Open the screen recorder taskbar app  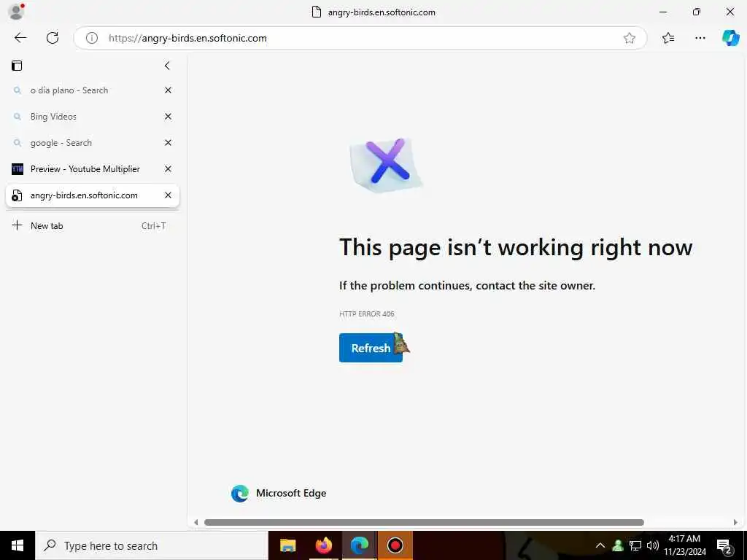point(395,545)
